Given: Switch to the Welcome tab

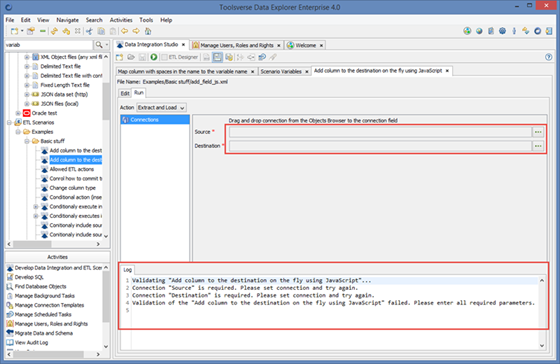Looking at the screenshot, I should 305,45.
